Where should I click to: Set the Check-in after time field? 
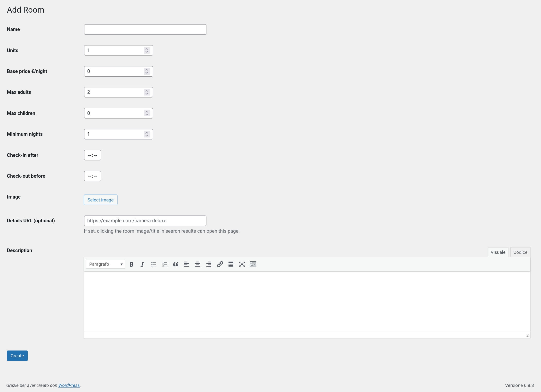[x=92, y=155]
